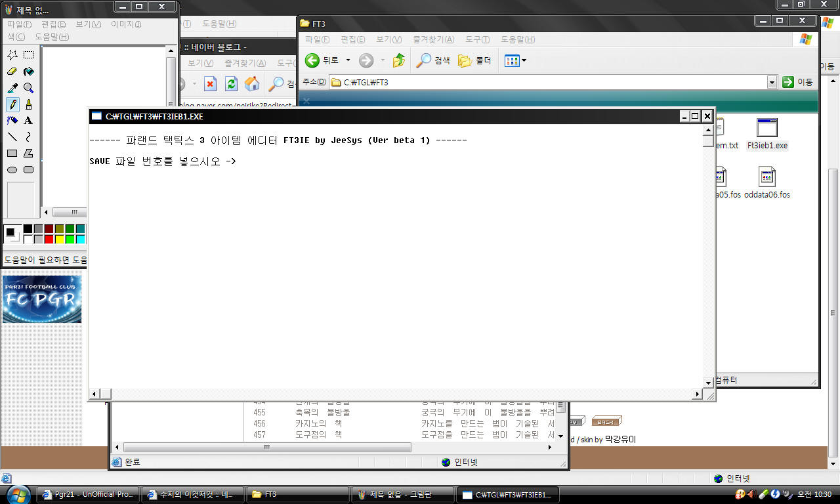Click the '축복의 물방울' row text
Screen dimensions: 840x504
(322, 412)
